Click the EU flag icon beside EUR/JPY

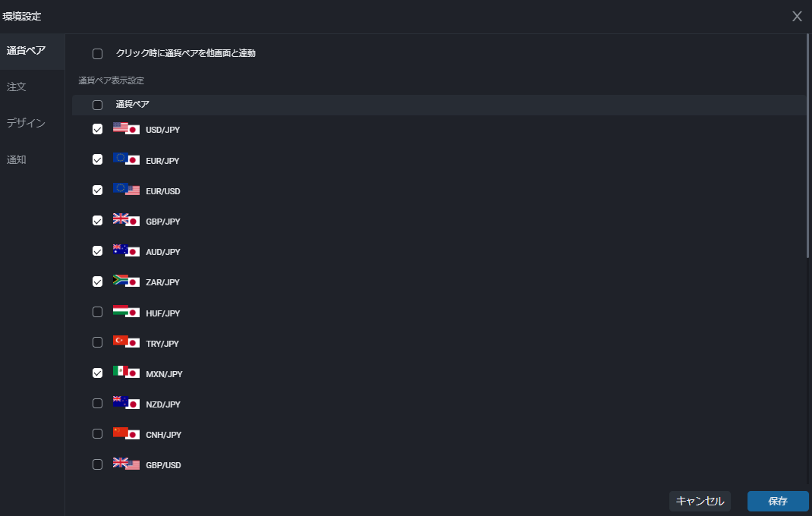click(119, 159)
